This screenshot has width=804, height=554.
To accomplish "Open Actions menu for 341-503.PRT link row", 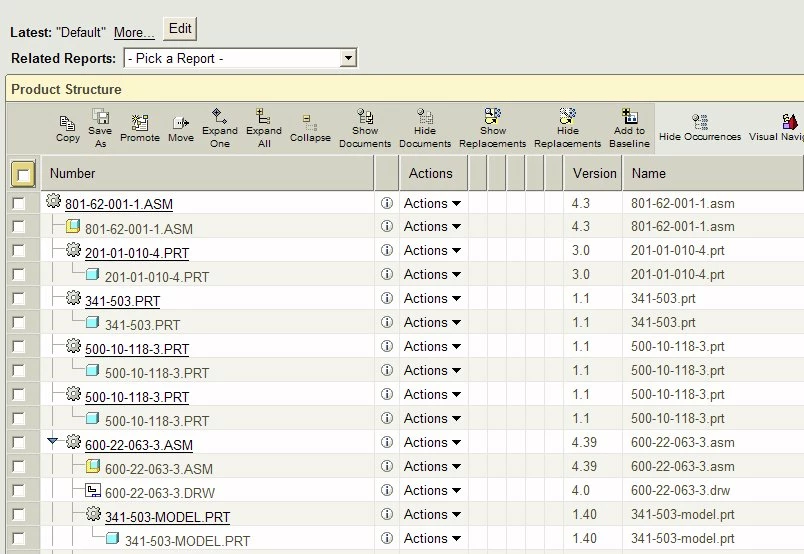I will coord(432,298).
